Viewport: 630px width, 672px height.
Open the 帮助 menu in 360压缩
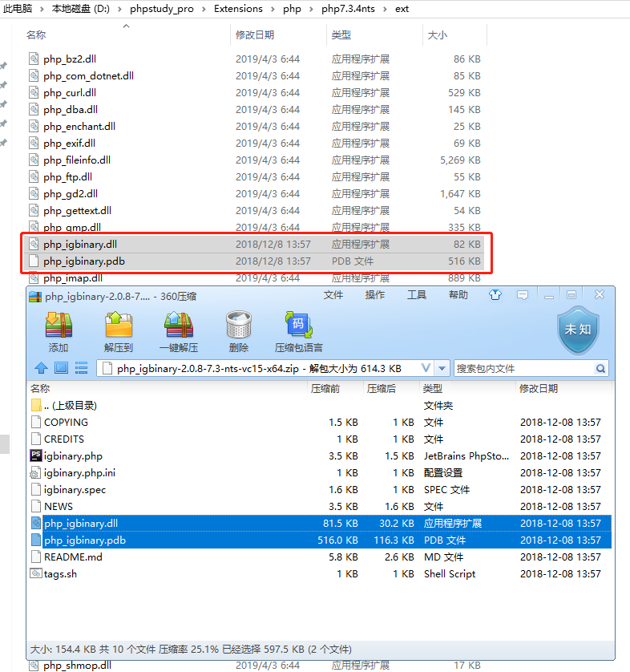tap(458, 295)
